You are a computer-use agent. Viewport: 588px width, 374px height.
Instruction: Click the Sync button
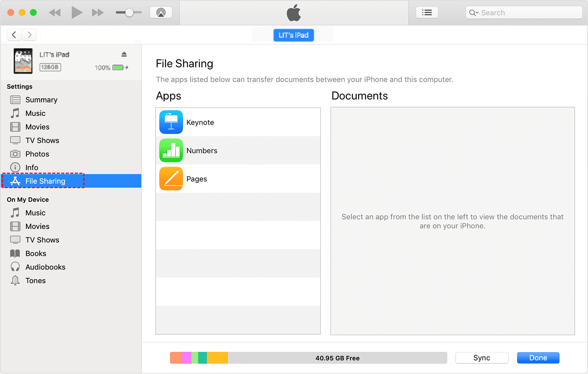tap(482, 358)
